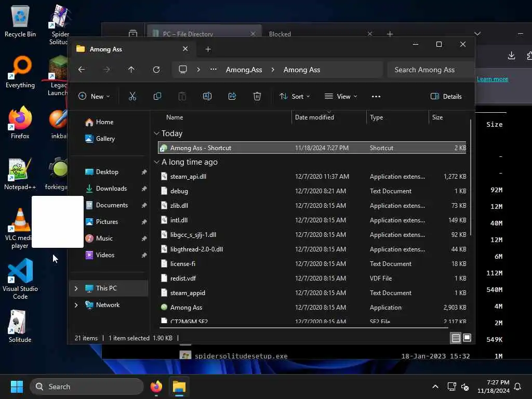The image size is (532, 399).
Task: Click the Cut scissors icon
Action: (132, 96)
